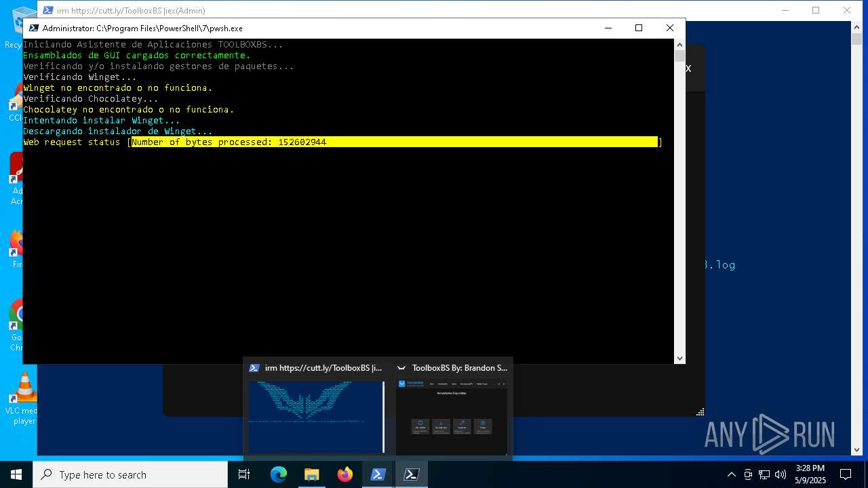The height and width of the screenshot is (488, 868).
Task: Select the black pwsh taskbar icon
Action: click(x=411, y=474)
